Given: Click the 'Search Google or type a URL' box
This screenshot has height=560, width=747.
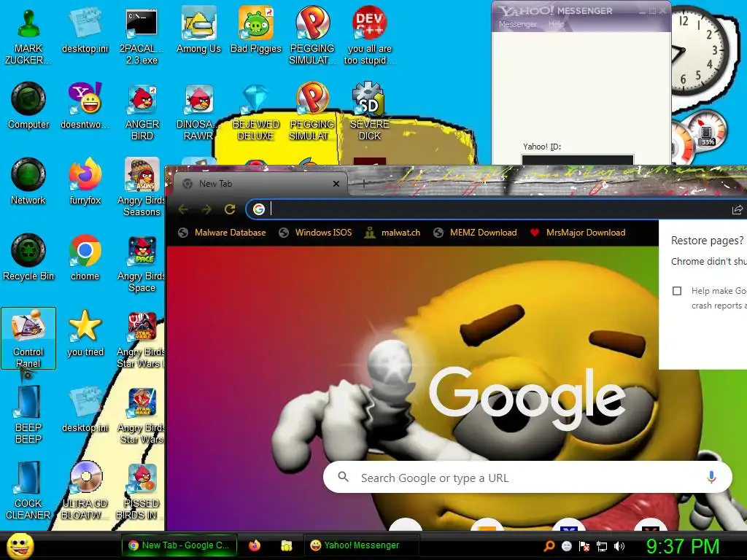Looking at the screenshot, I should [x=527, y=477].
